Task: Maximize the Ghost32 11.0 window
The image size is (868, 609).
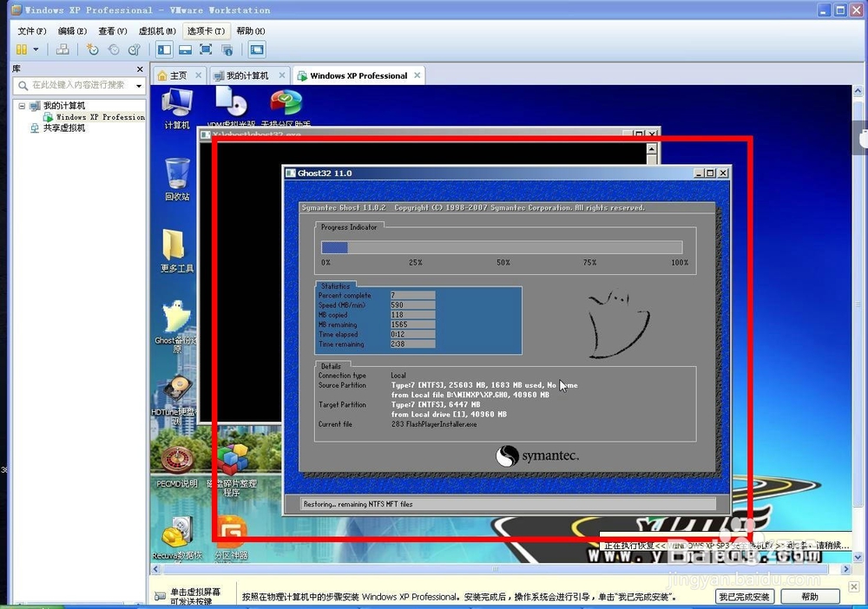Action: 711,174
